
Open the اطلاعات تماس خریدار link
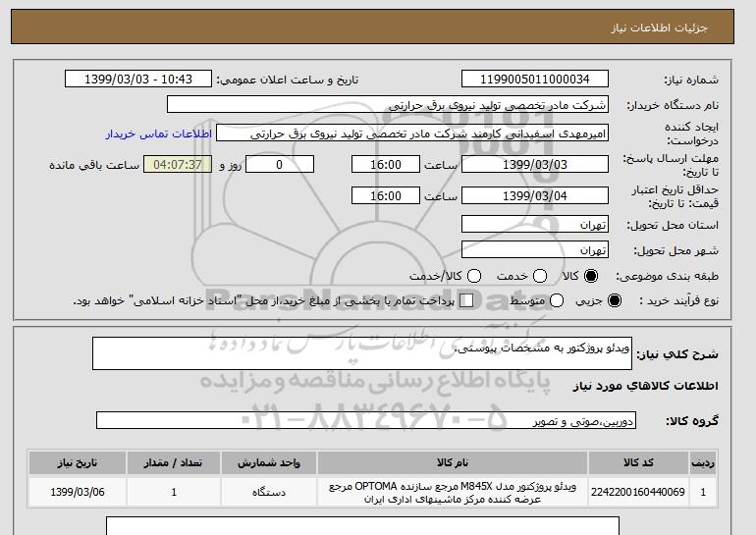[159, 134]
